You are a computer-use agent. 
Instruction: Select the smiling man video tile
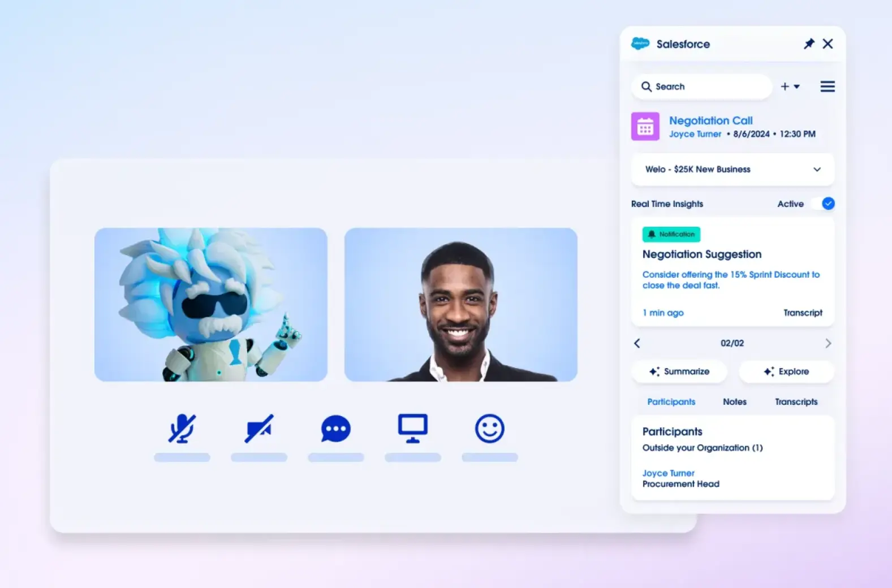pyautogui.click(x=461, y=305)
